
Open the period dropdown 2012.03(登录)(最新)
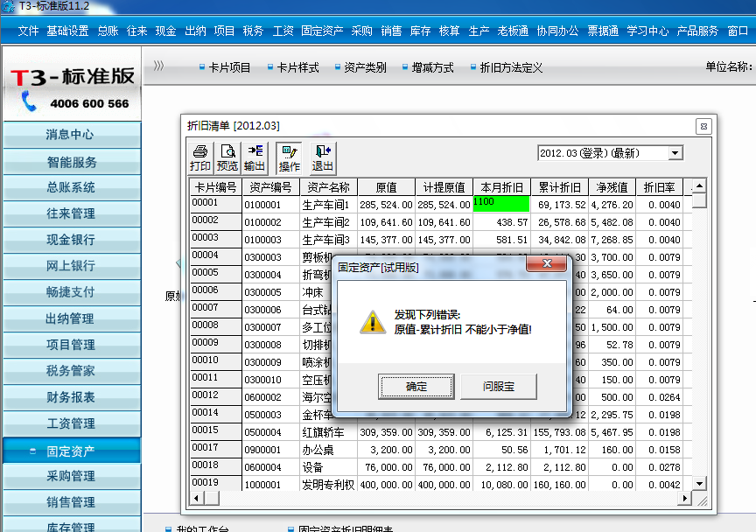(675, 153)
